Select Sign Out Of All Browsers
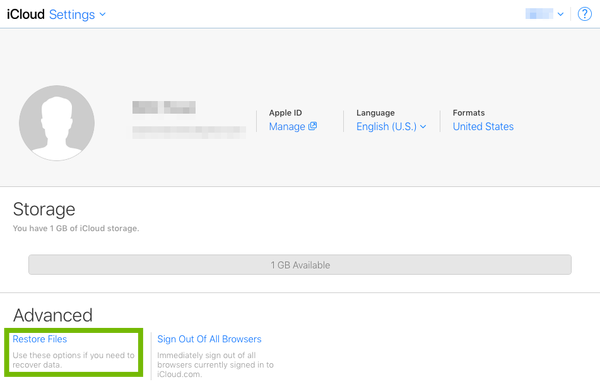 pos(209,339)
